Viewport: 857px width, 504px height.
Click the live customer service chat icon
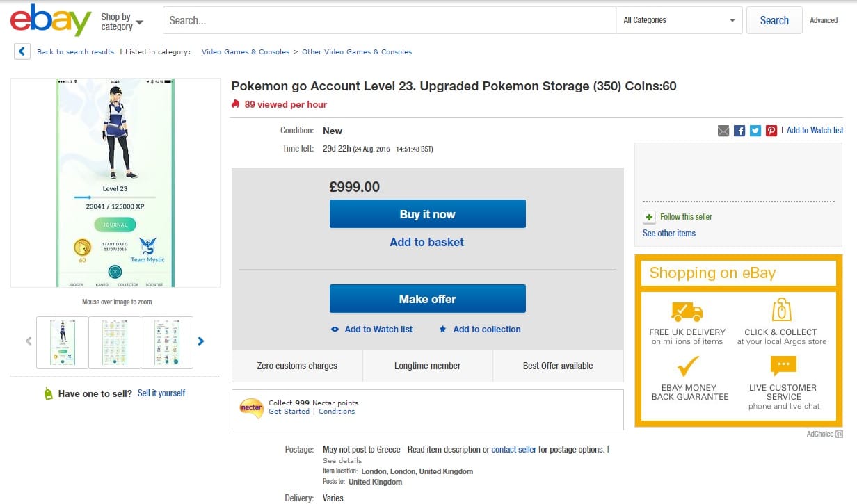pos(783,366)
